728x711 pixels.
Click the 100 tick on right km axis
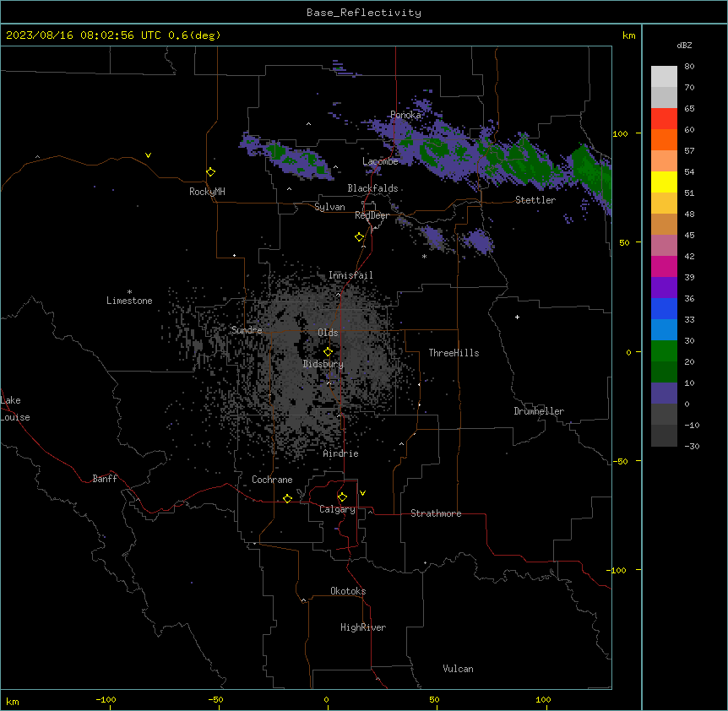point(620,133)
